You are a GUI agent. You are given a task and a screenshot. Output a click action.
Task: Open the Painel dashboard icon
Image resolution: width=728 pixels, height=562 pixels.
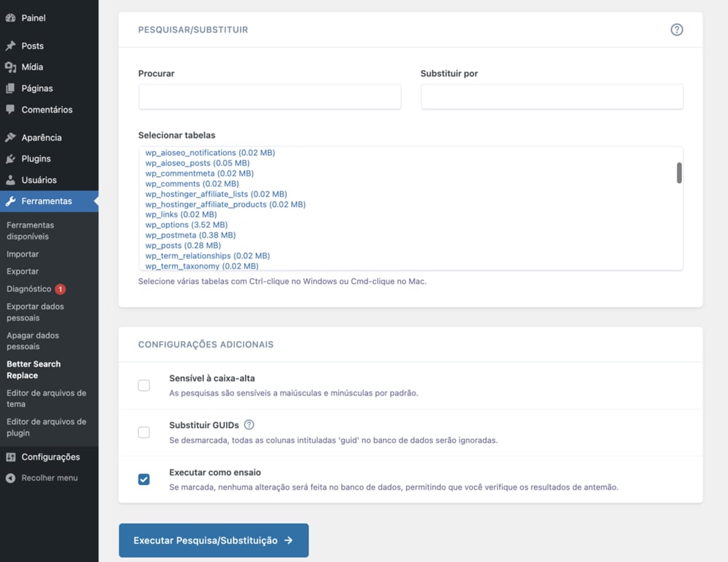pyautogui.click(x=10, y=18)
